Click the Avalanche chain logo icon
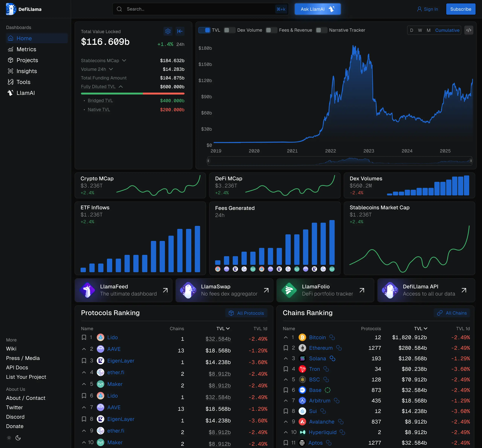This screenshot has width=482, height=448. click(x=302, y=422)
